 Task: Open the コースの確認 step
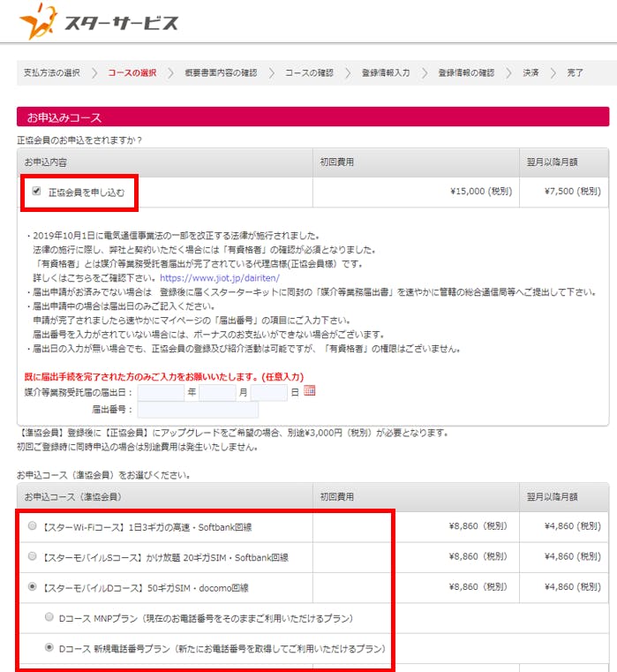click(x=309, y=72)
